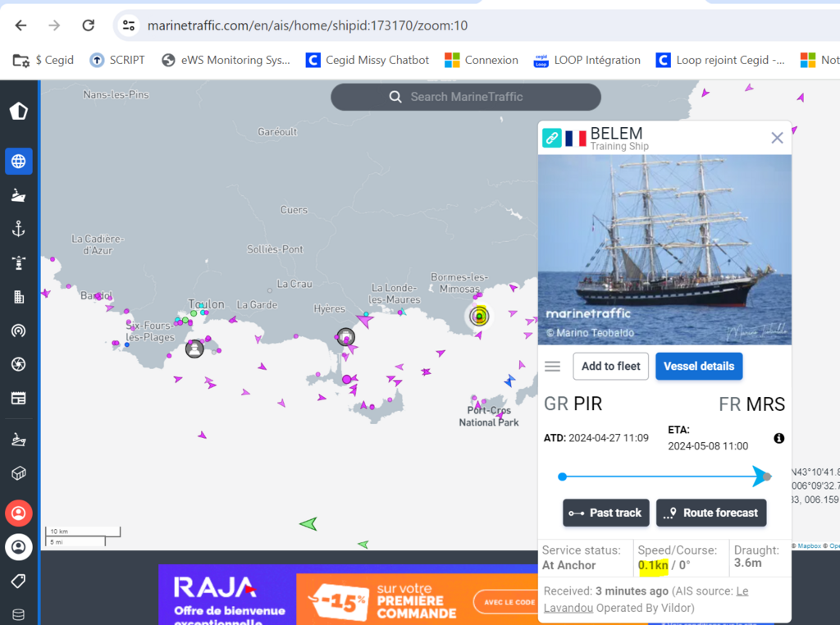This screenshot has width=840, height=625.
Task: Click the Port-Cros National Park label
Action: click(x=489, y=416)
